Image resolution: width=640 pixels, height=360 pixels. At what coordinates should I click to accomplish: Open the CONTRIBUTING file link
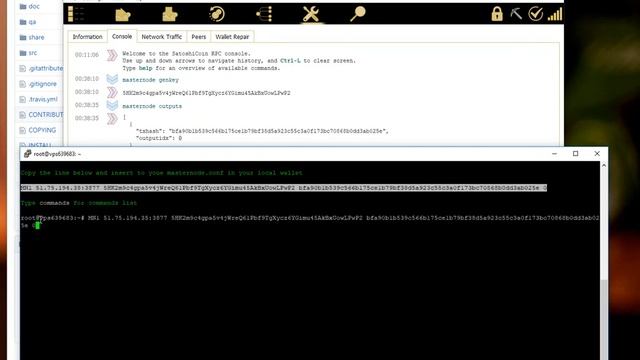pos(46,115)
